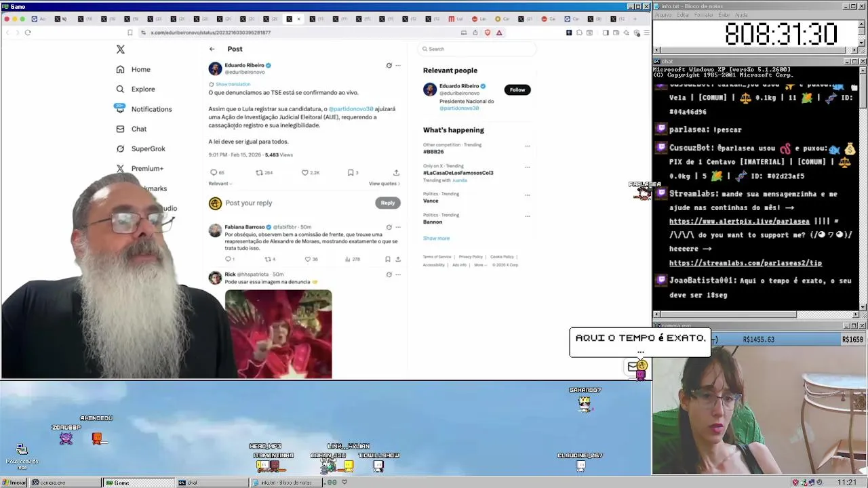Screen dimensions: 868x488
Task: Open more options for the Vance trend
Action: click(527, 195)
